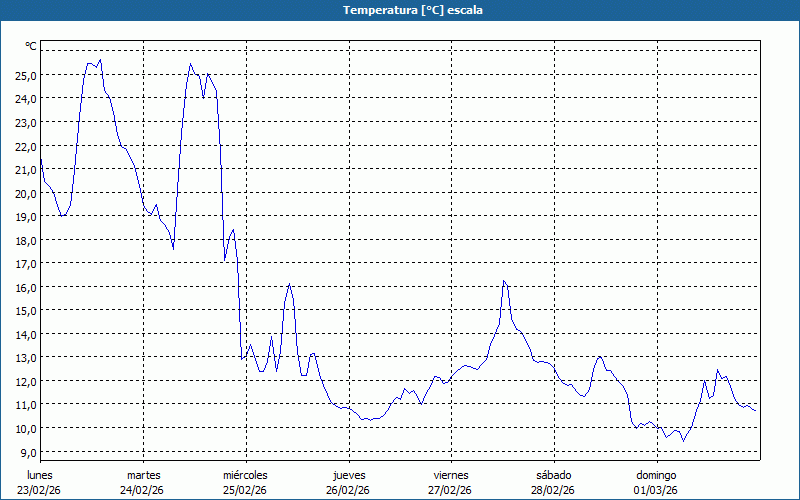
Task: Click the title 'Temperatura [°C] escala'
Action: pyautogui.click(x=412, y=10)
